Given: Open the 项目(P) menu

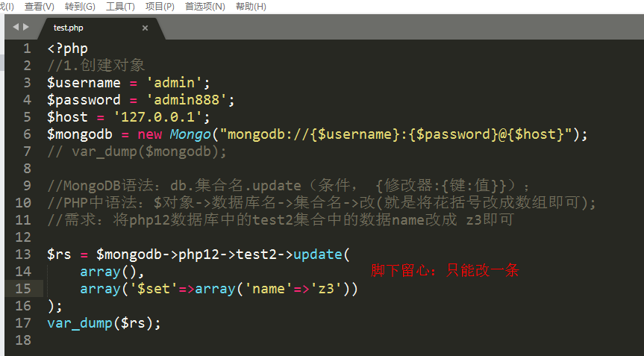Looking at the screenshot, I should coord(160,6).
